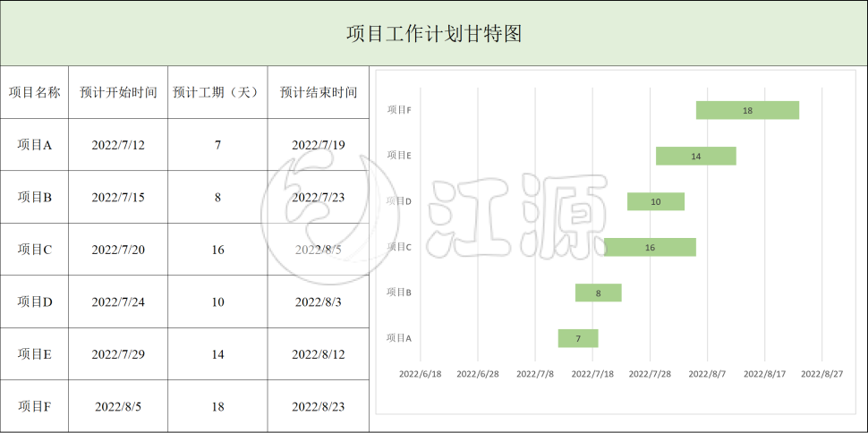Click end date cell 2022/8/12

[319, 354]
